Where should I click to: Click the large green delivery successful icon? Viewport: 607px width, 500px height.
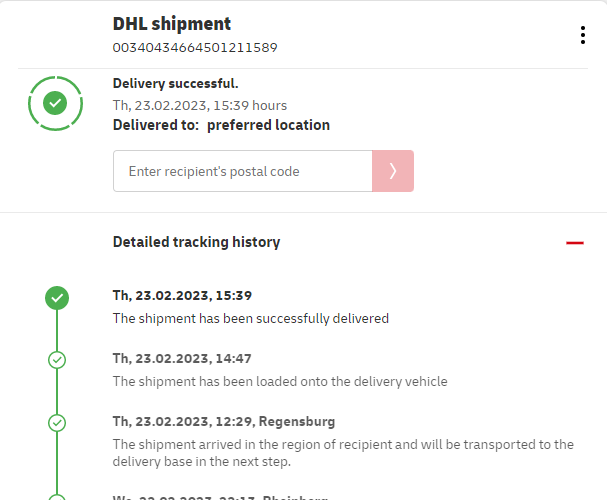click(56, 102)
